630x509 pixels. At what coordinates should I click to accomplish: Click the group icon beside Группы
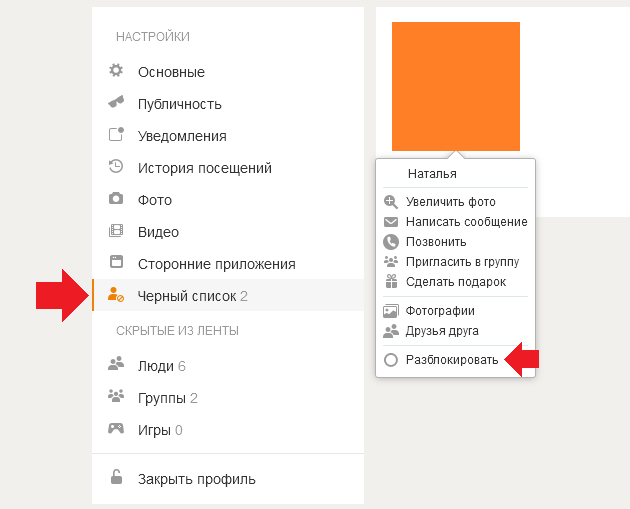point(116,396)
